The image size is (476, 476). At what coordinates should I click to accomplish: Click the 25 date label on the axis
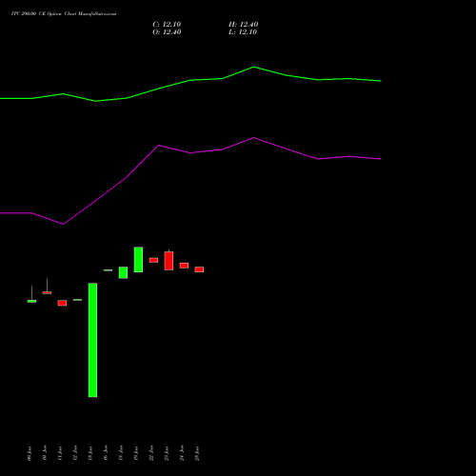197,453
